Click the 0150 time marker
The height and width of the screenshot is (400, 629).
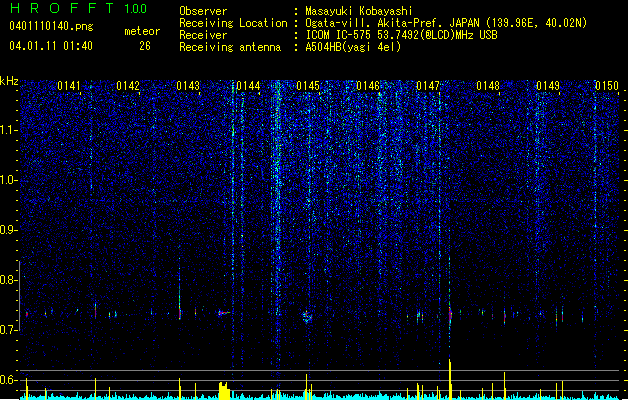tap(607, 86)
